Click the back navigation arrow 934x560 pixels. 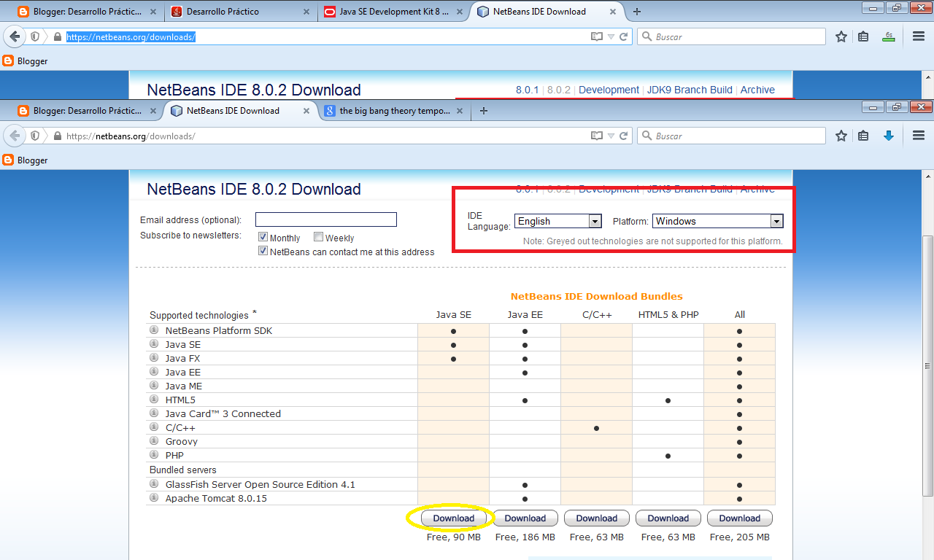[x=15, y=136]
